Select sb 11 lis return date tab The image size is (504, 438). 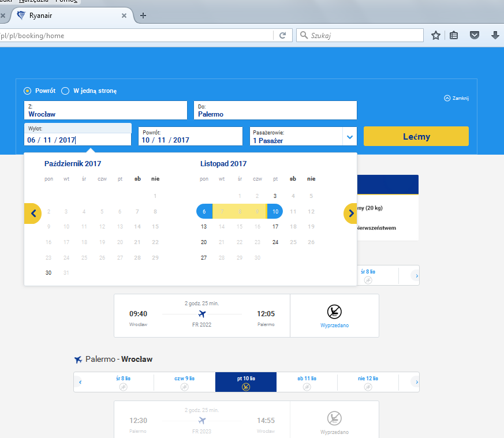click(x=307, y=382)
